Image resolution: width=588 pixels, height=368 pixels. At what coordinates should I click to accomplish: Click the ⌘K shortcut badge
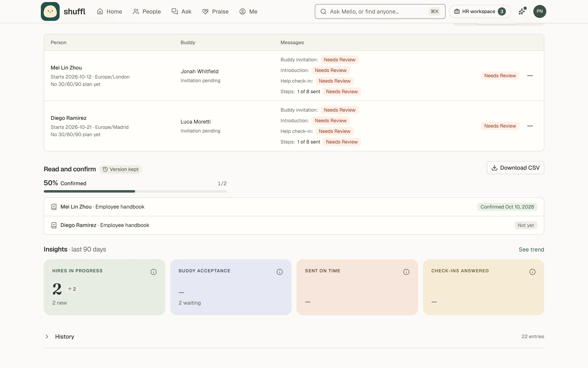point(434,11)
